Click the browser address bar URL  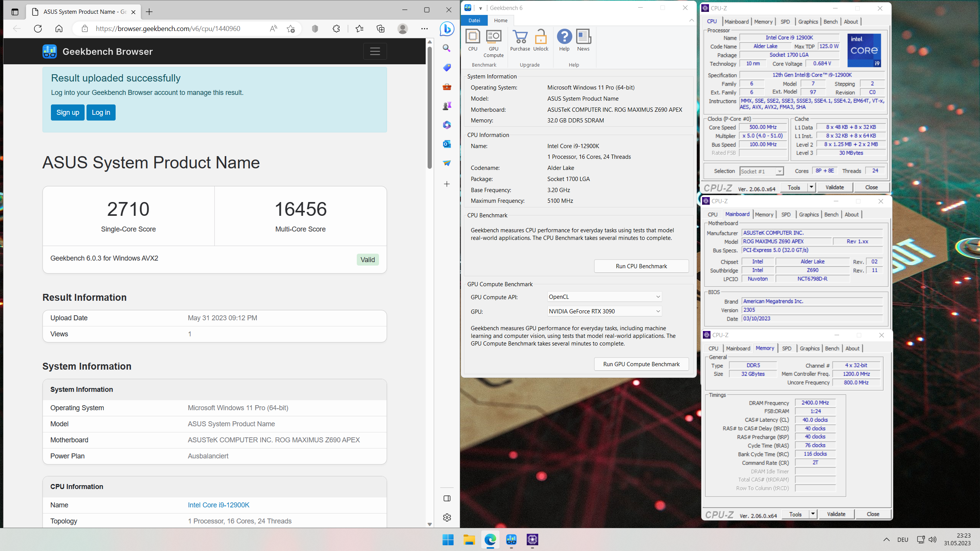[x=168, y=29]
